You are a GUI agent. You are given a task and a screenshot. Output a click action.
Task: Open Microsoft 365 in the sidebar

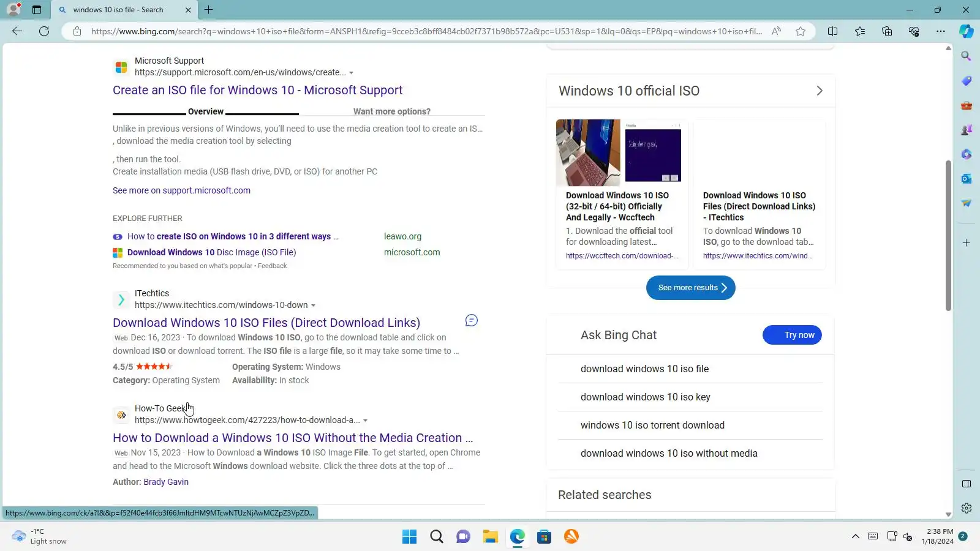[967, 154]
